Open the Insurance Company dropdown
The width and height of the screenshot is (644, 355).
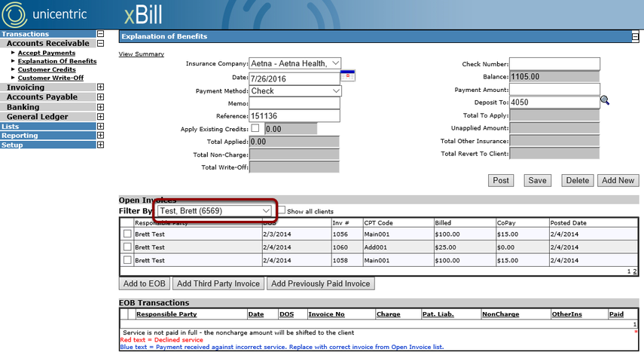(295, 63)
